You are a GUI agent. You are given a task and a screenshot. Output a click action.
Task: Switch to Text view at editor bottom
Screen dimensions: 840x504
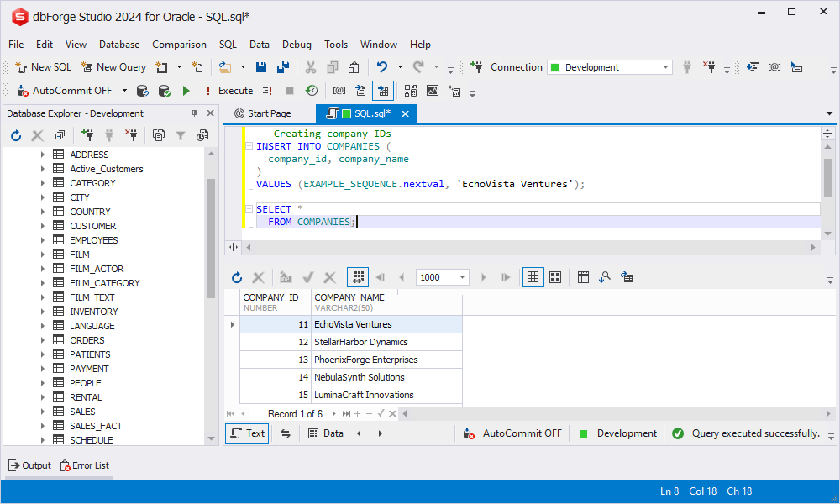click(248, 433)
